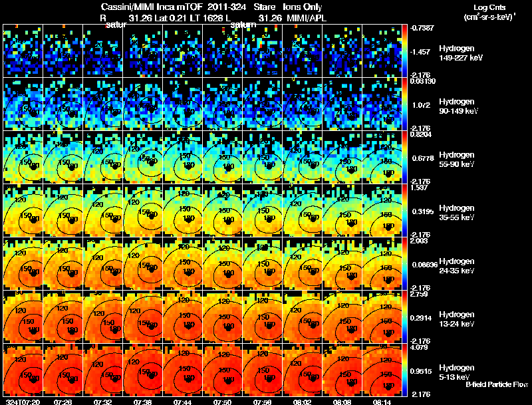Open the 149-227 keV panel at 08:14

pyautogui.click(x=382, y=51)
